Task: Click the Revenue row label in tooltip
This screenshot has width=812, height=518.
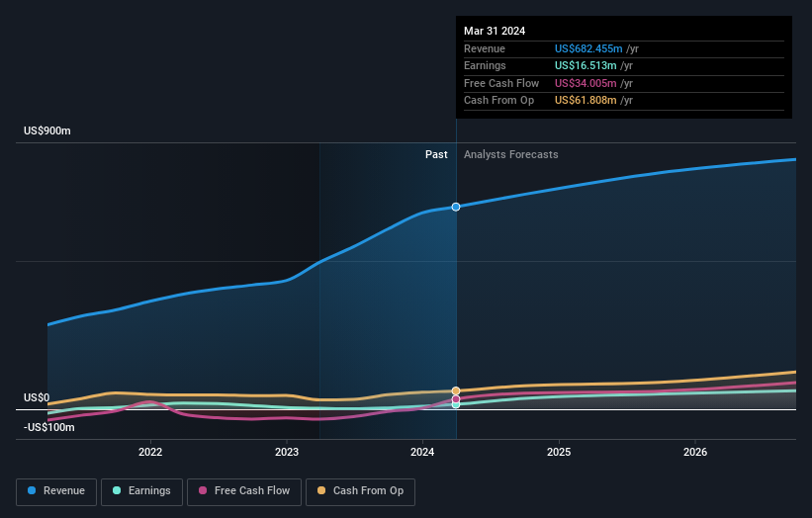Action: [485, 48]
